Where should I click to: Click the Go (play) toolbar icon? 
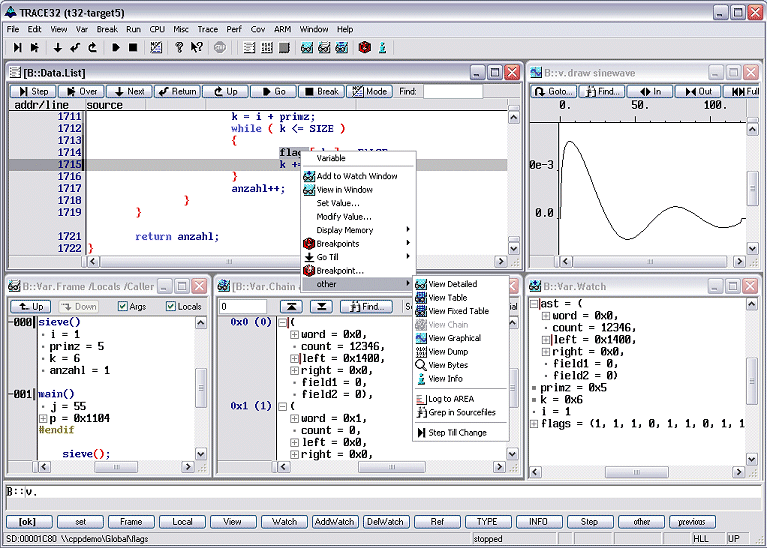click(x=116, y=47)
